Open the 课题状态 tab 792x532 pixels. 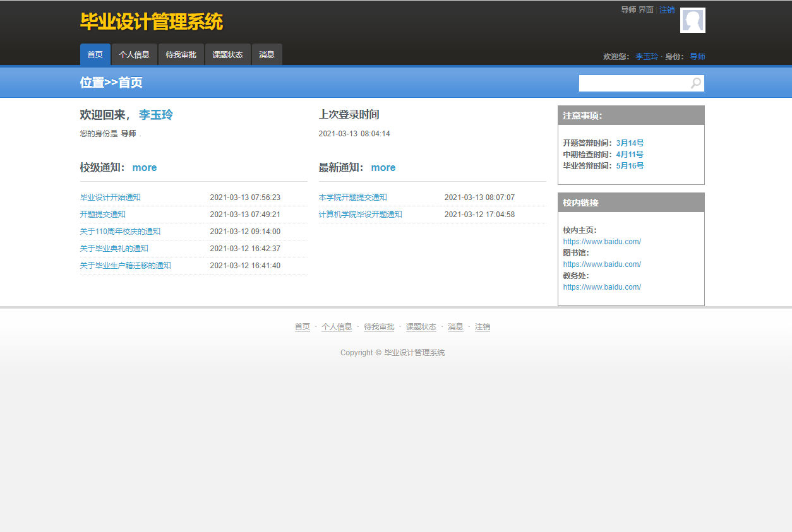point(227,55)
